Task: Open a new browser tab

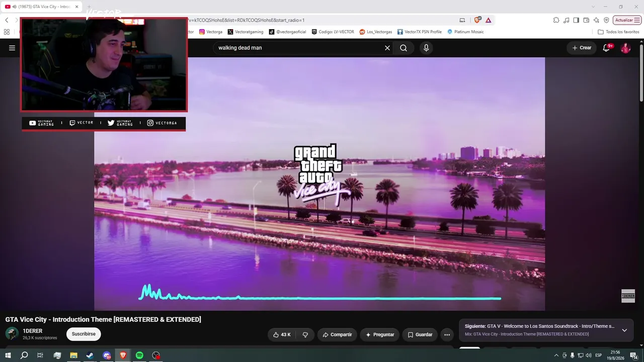Action: [89, 7]
